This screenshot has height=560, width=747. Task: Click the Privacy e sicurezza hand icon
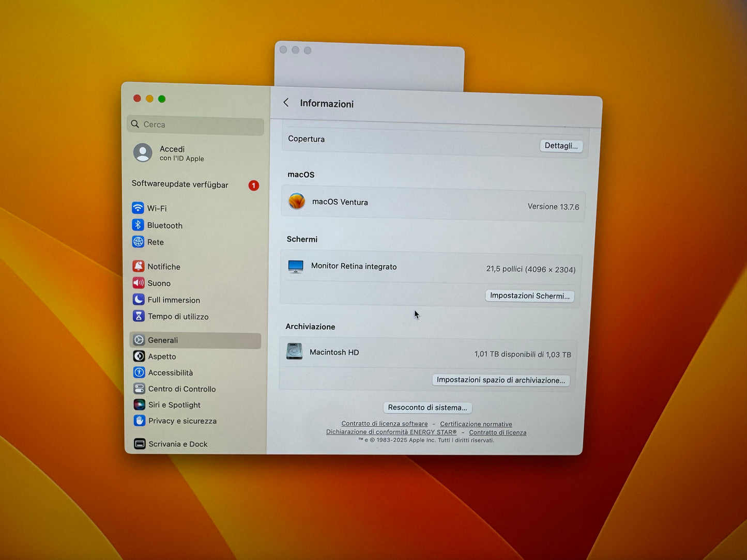[x=139, y=421]
